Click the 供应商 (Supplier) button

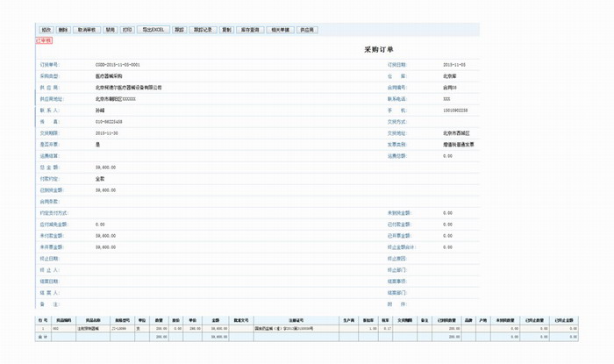pyautogui.click(x=307, y=30)
